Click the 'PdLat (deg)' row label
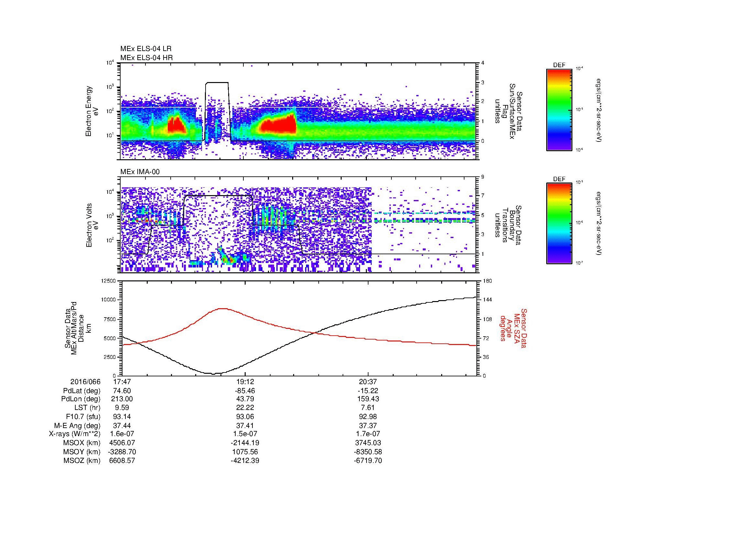The height and width of the screenshot is (534, 756). point(82,391)
